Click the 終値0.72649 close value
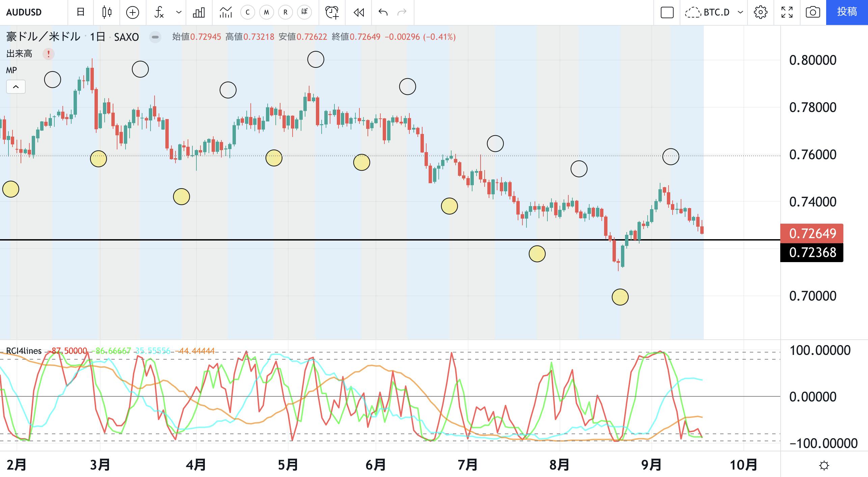The image size is (868, 477). pos(356,37)
